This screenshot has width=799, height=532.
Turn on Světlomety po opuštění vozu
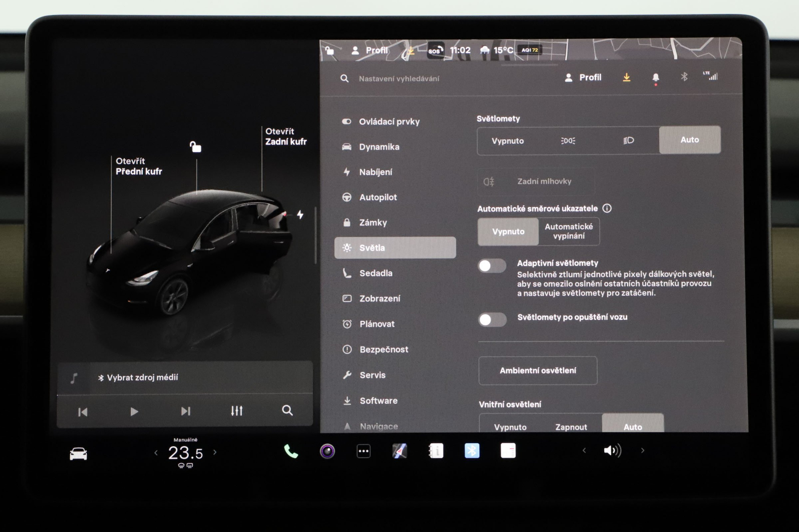click(x=492, y=319)
